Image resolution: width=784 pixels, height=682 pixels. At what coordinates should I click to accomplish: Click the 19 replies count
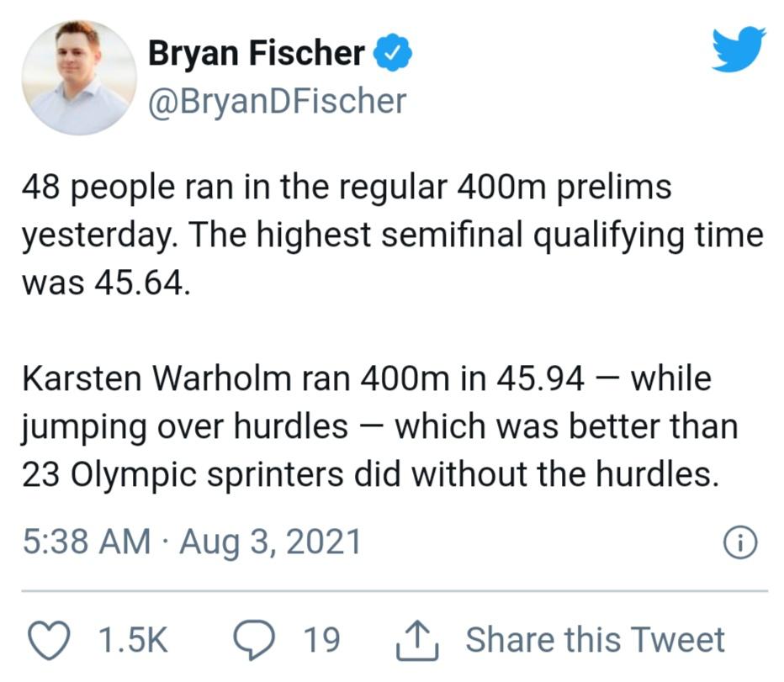pos(321,640)
